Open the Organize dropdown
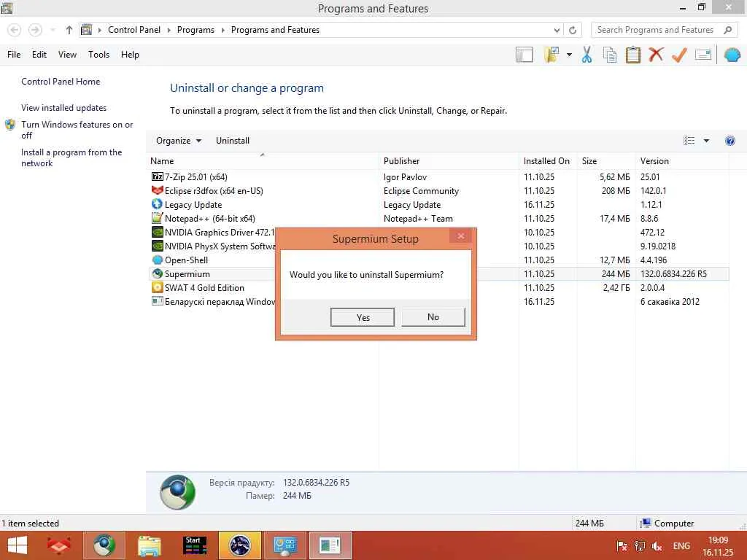747x560 pixels. [x=179, y=141]
